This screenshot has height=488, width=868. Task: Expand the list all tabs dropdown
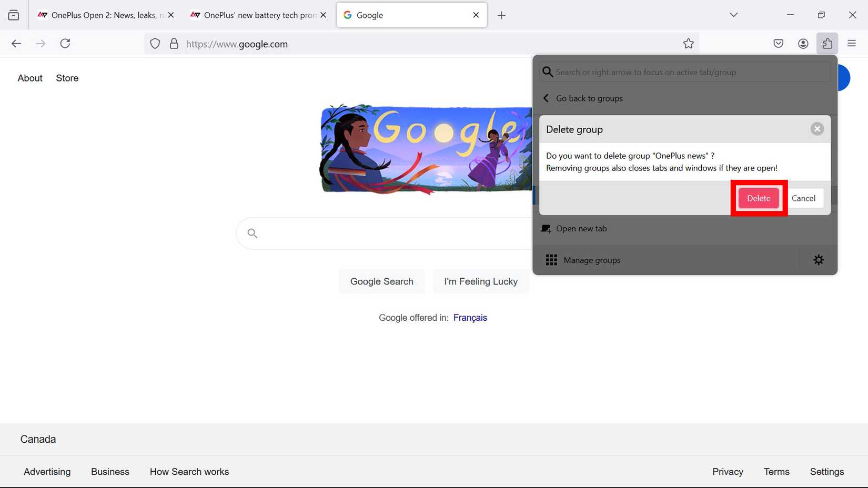tap(733, 15)
